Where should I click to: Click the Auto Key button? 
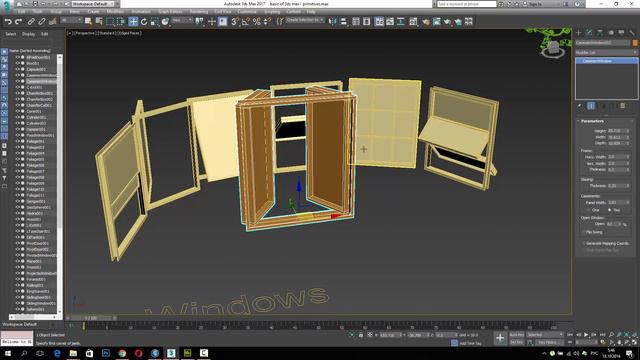pyautogui.click(x=516, y=335)
